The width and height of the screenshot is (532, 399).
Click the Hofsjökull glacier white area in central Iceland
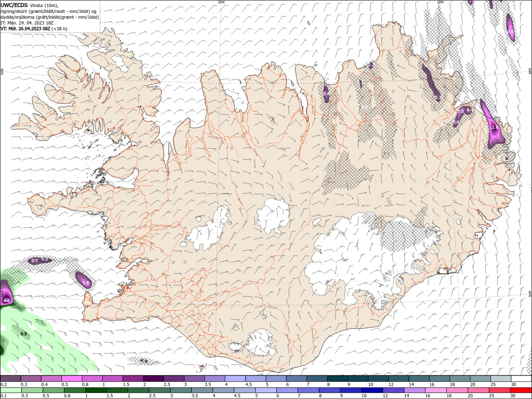(x=273, y=215)
